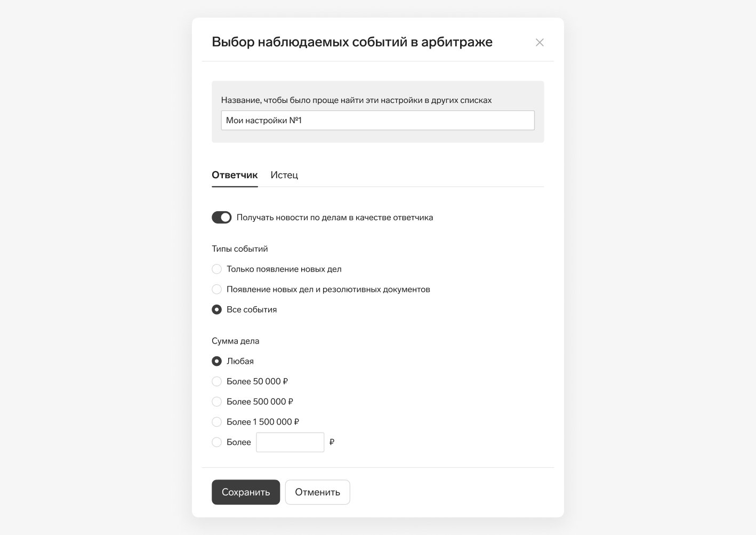756x535 pixels.
Task: Click the custom ruble amount field
Action: pos(290,442)
